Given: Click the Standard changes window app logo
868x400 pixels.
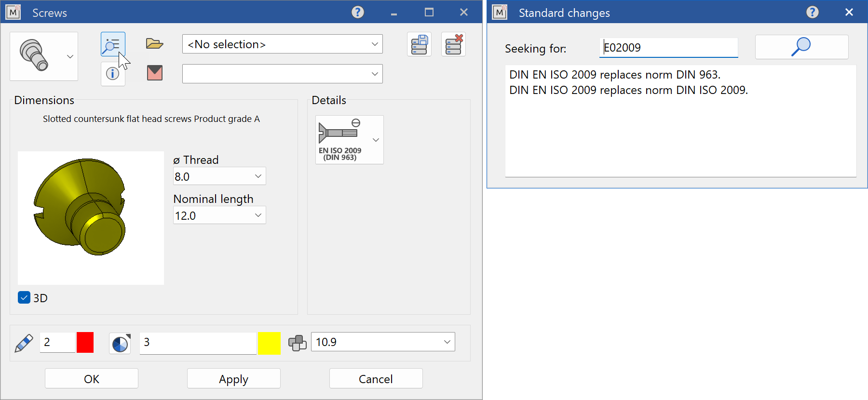Looking at the screenshot, I should click(x=500, y=12).
